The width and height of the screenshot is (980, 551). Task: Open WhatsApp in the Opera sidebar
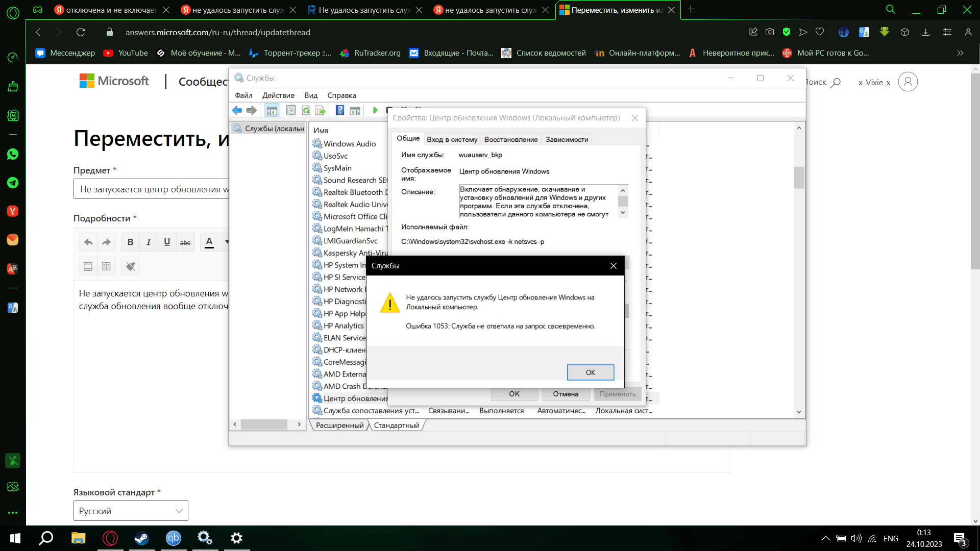[13, 154]
